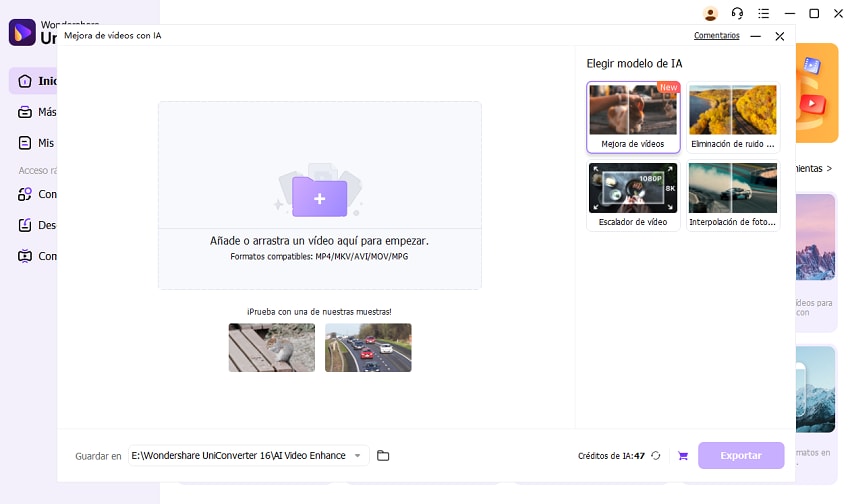Maximize the main UniConverter window
Screen dimensions: 850x504
point(814,14)
